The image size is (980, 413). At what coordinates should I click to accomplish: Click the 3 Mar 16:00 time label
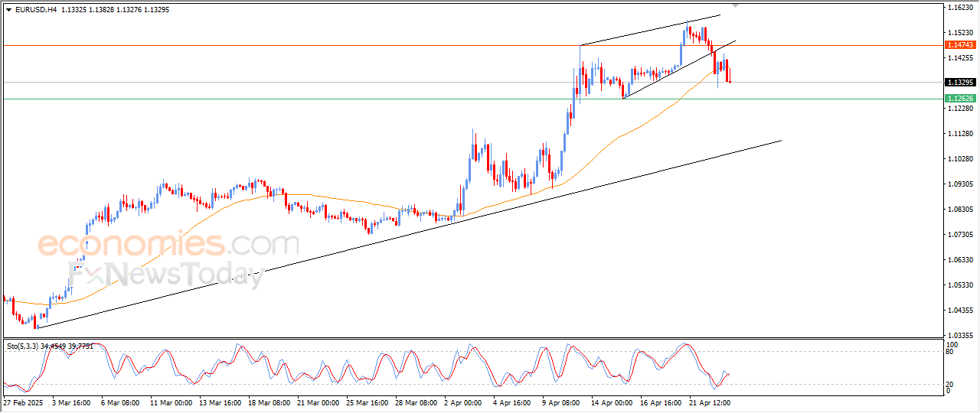pyautogui.click(x=73, y=402)
